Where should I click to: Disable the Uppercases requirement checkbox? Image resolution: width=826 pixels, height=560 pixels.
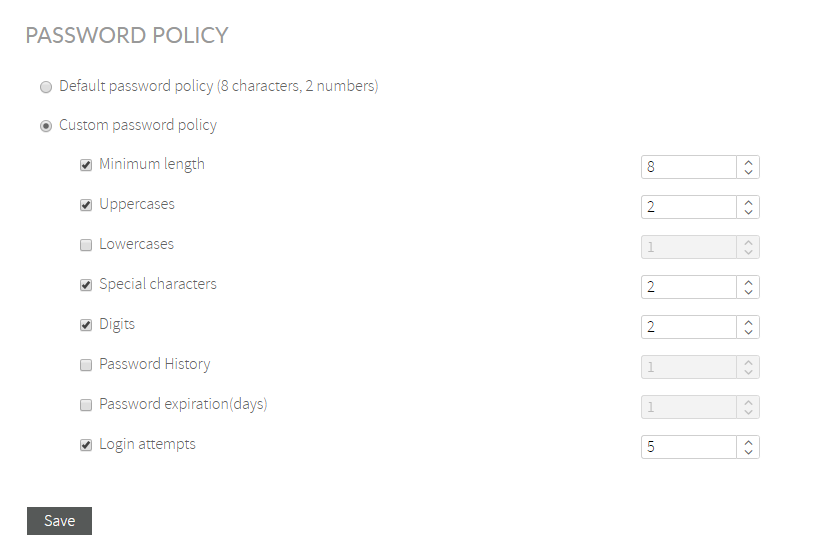point(86,205)
